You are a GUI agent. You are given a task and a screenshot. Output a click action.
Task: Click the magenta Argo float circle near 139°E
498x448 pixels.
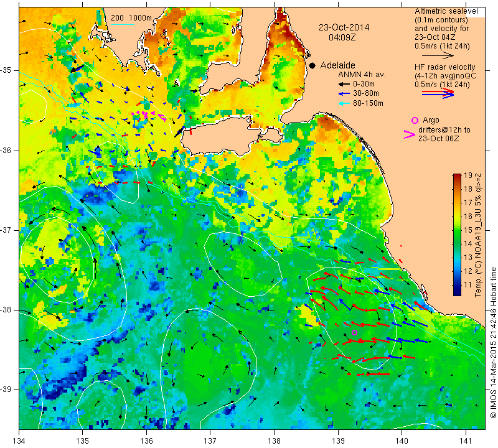(x=355, y=332)
